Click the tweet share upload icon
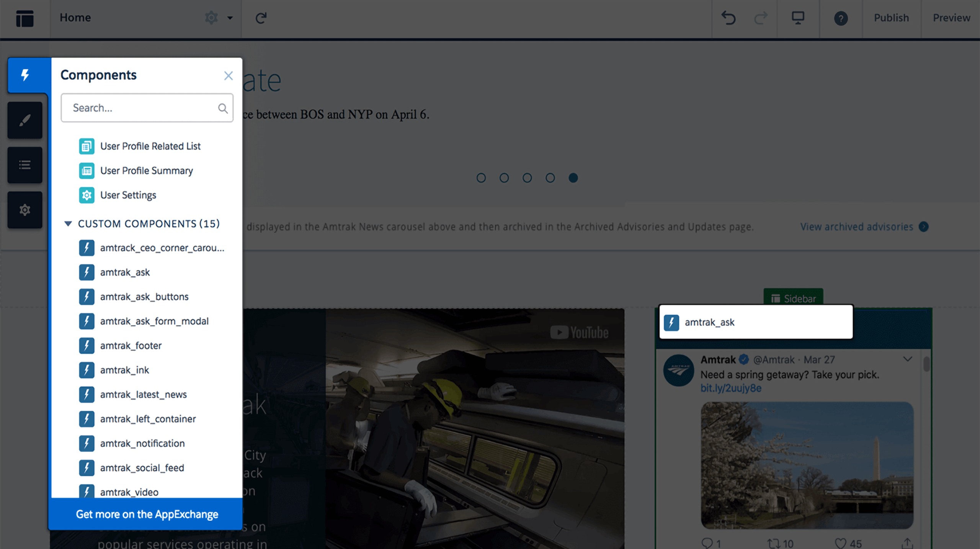The height and width of the screenshot is (549, 980). [x=907, y=543]
